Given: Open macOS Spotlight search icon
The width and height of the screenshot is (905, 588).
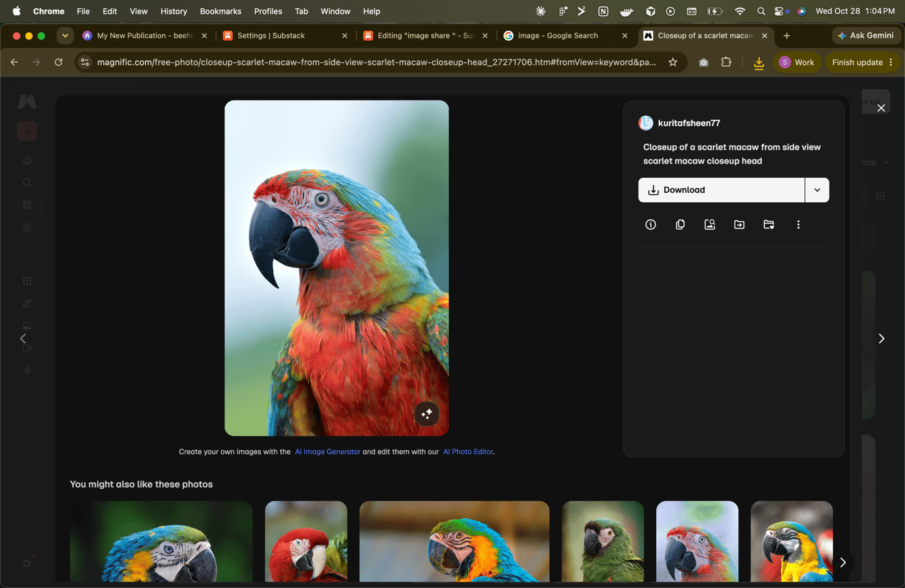Looking at the screenshot, I should (x=761, y=11).
